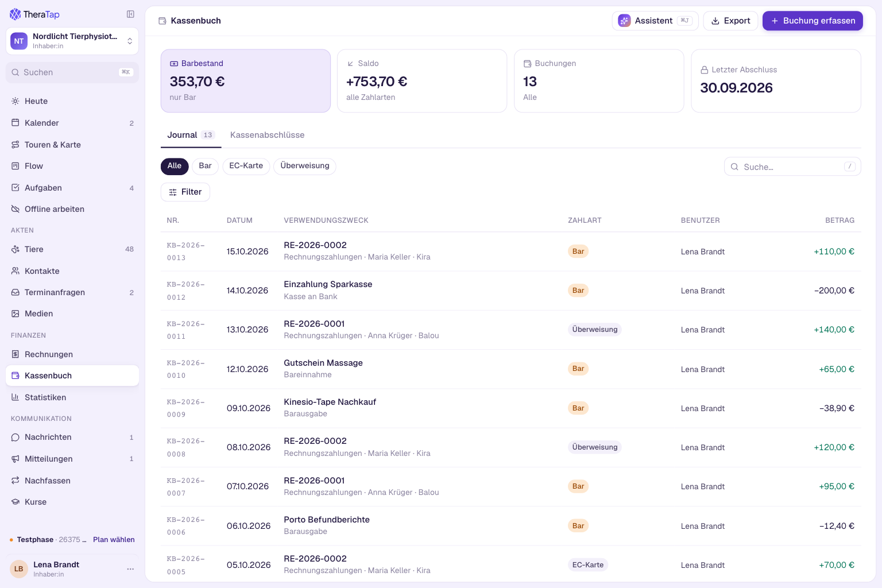Open entry Gutschein Massage
Screen dimensions: 882x588
(x=510, y=369)
